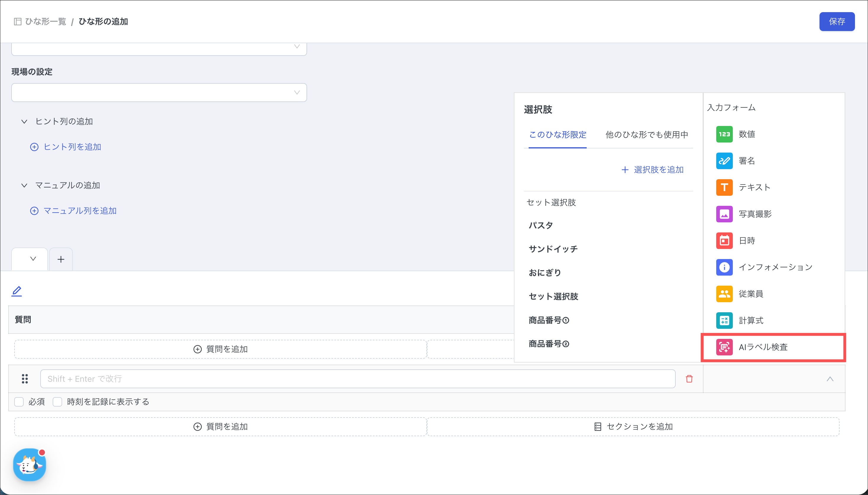Choose the 署名 signature form icon
This screenshot has width=868, height=495.
(x=724, y=161)
